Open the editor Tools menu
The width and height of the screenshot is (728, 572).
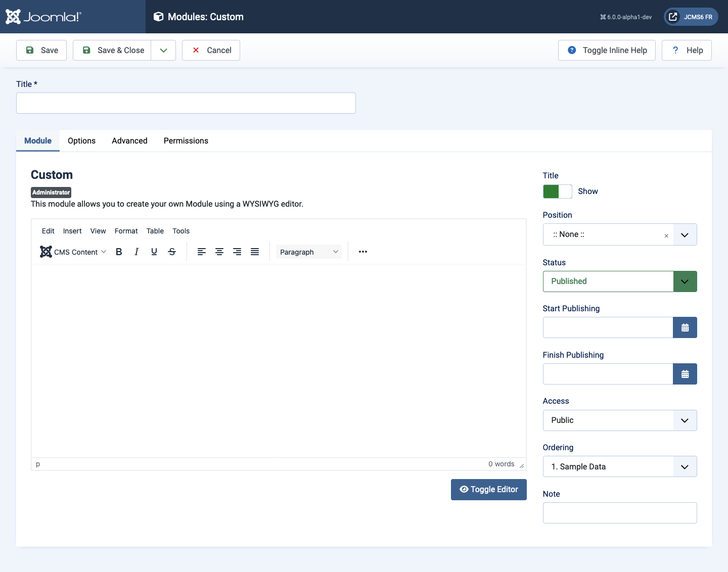[181, 231]
